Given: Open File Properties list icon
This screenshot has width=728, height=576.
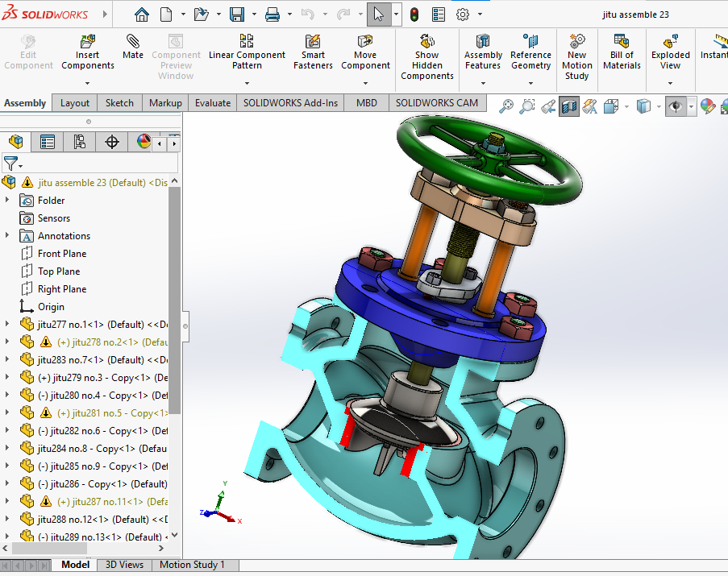Looking at the screenshot, I should tap(439, 15).
